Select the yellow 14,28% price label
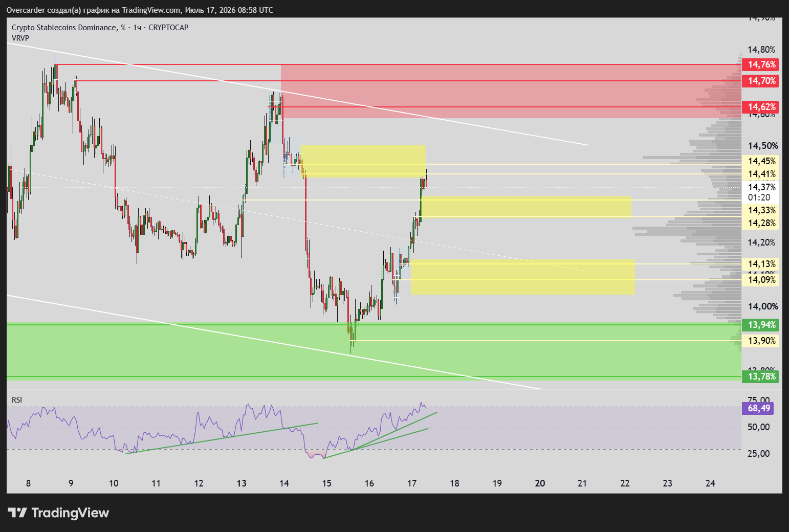Screen dimensions: 789x532 tap(760, 223)
